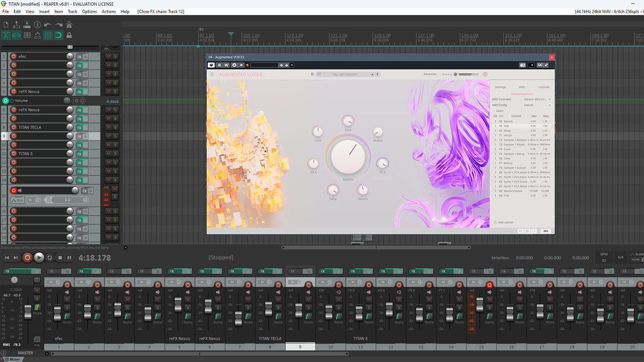644x362 pixels.
Task: Switch to the Tutorials tab
Action: pyautogui.click(x=544, y=87)
